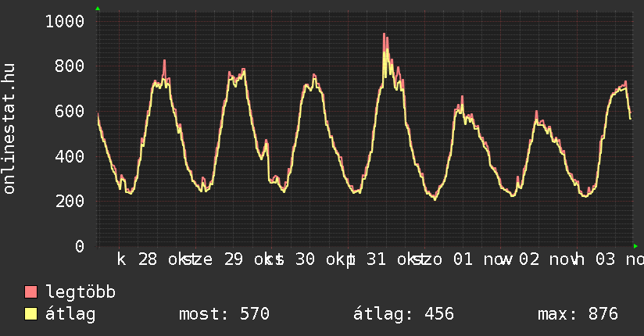Select the legtöbb legend label
The width and height of the screenshot is (644, 336).
click(x=80, y=293)
